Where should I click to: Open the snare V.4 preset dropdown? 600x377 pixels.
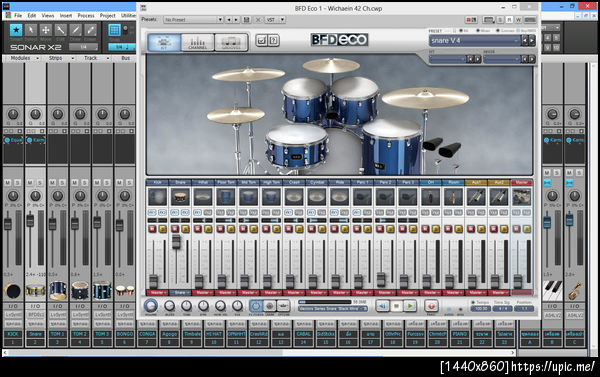point(475,40)
